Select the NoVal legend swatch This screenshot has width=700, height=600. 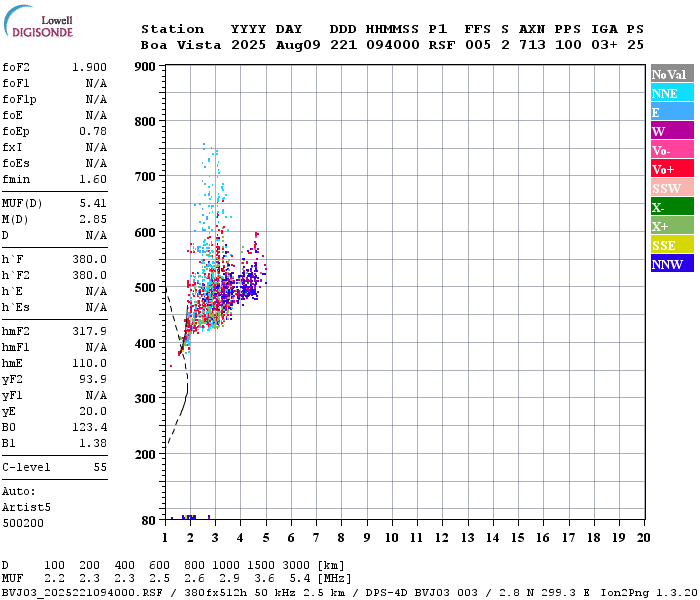tap(672, 74)
